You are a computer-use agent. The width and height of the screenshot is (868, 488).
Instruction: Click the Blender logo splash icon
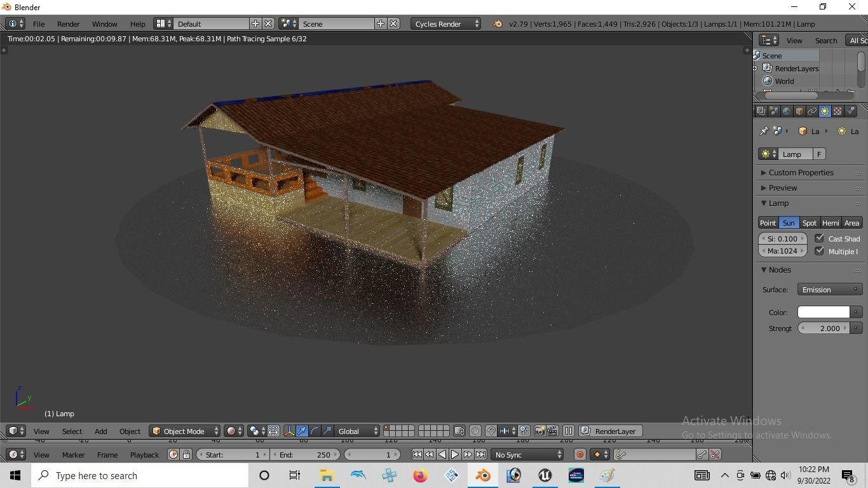click(x=498, y=24)
